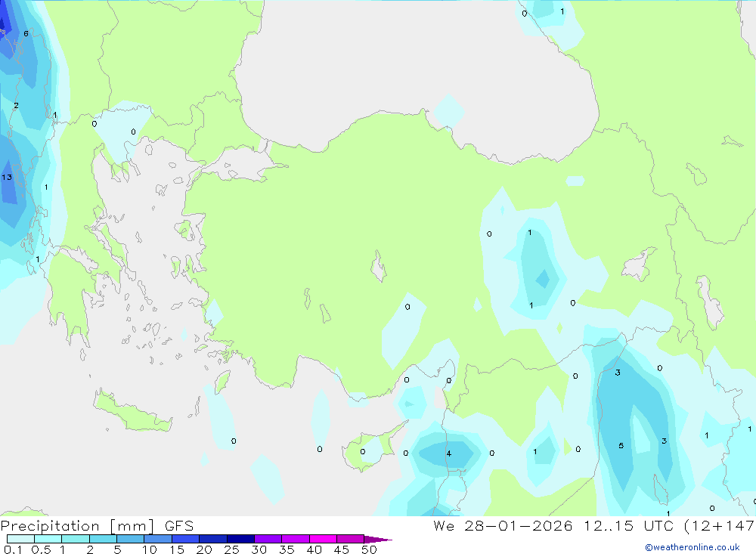Choose the 25–30 mm dark navy legend box
Viewport: 756px width, 554px height.
(240, 539)
